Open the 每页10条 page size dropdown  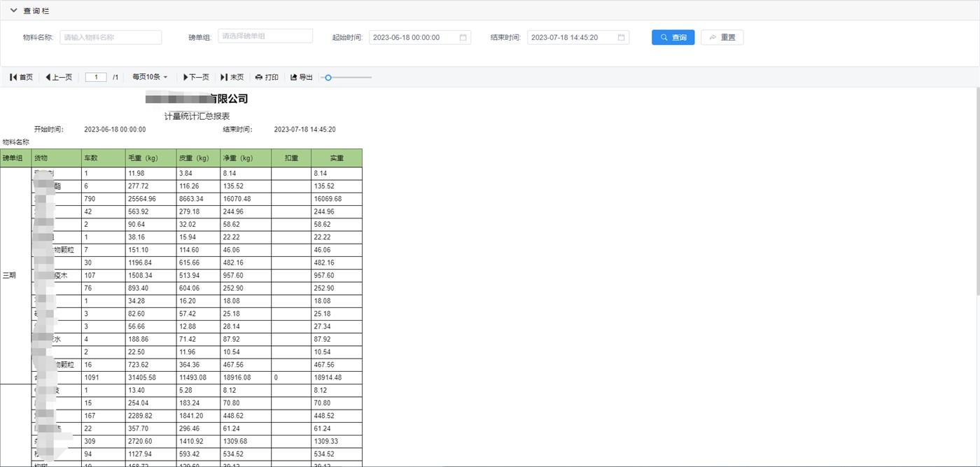150,78
